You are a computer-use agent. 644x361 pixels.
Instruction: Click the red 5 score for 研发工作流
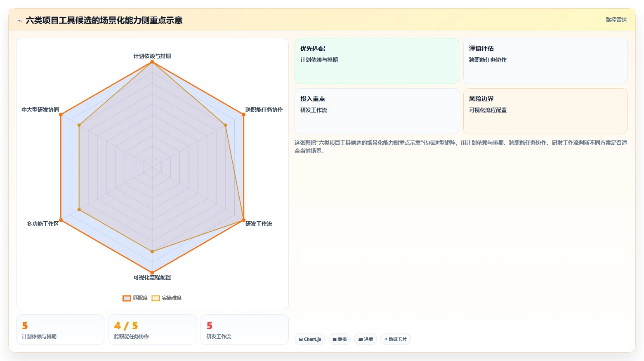(x=210, y=326)
